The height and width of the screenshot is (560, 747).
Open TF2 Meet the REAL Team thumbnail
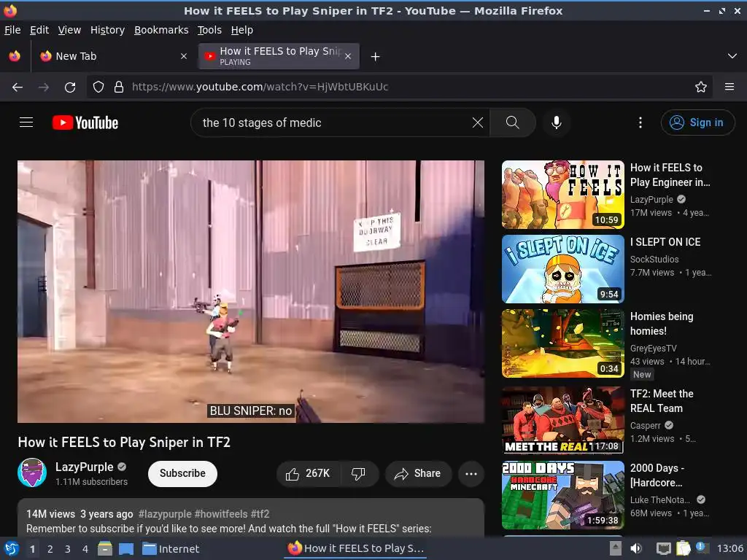tap(562, 421)
